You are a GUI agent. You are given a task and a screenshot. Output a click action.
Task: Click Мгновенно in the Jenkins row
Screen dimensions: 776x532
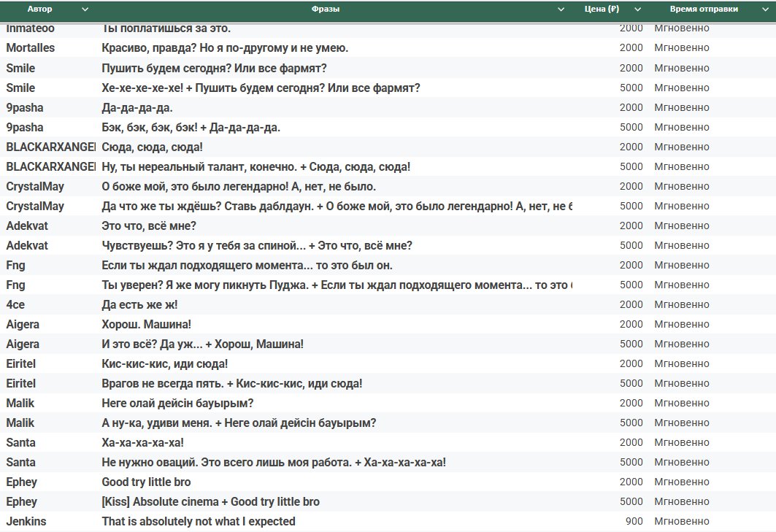click(682, 522)
